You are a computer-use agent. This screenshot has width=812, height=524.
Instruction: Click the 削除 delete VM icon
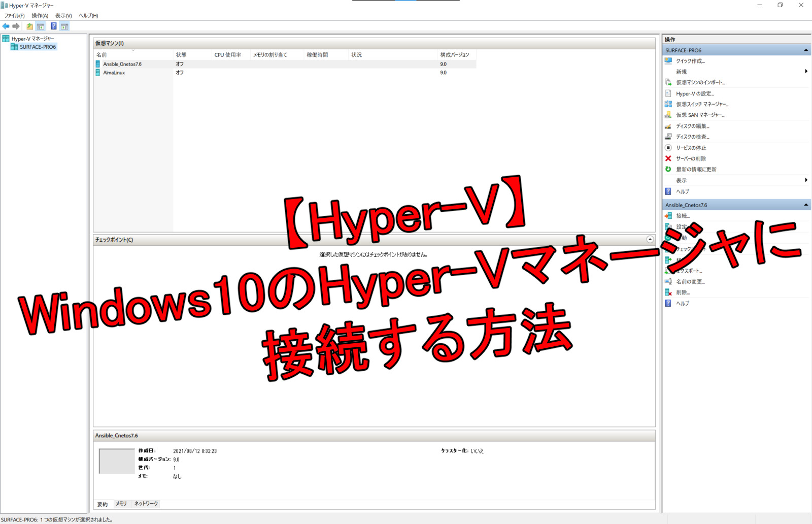tap(668, 292)
